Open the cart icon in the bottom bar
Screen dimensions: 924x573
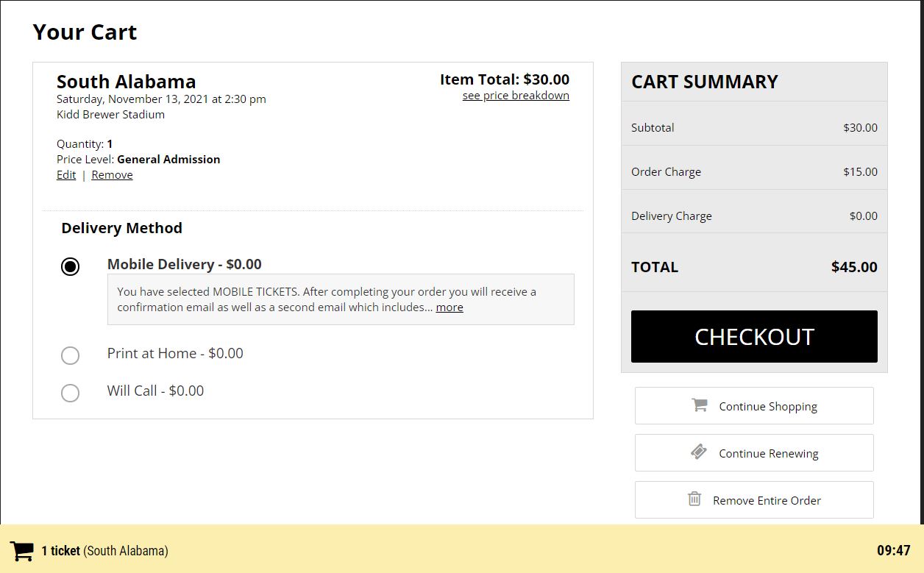pos(22,551)
